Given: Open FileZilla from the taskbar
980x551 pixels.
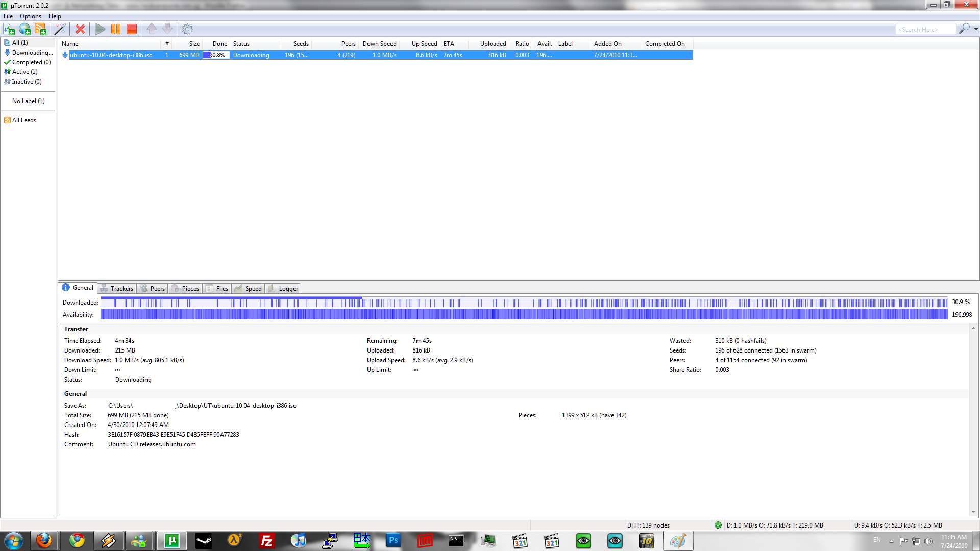Looking at the screenshot, I should click(x=266, y=541).
